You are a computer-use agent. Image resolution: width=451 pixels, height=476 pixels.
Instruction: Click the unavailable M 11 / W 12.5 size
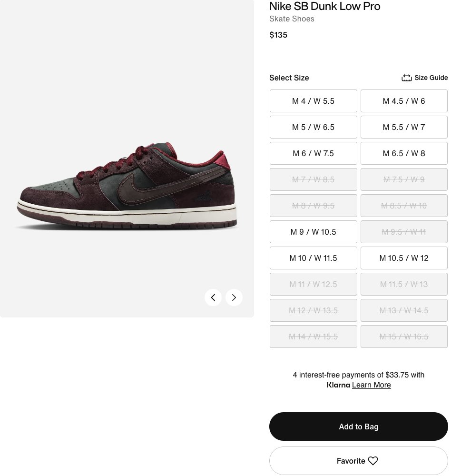click(313, 284)
